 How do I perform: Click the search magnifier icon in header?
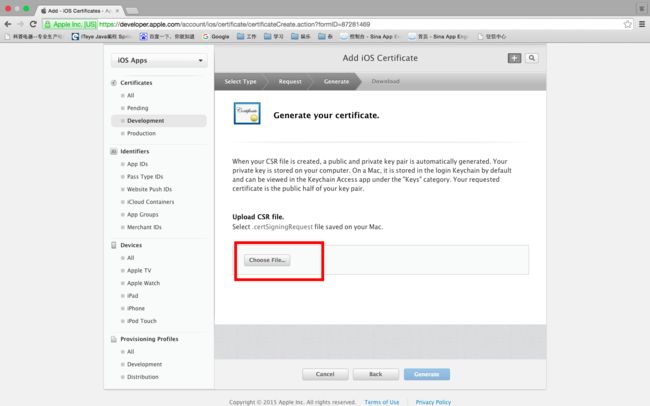point(531,58)
